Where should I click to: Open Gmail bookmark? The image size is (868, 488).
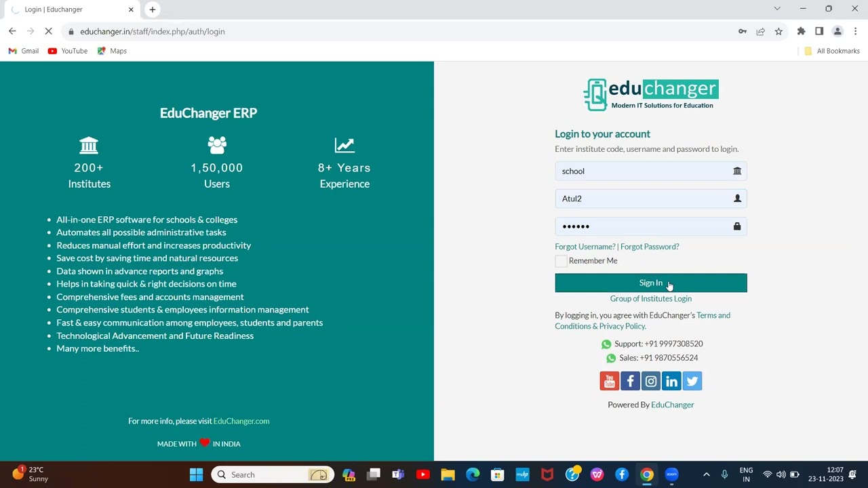pos(24,51)
